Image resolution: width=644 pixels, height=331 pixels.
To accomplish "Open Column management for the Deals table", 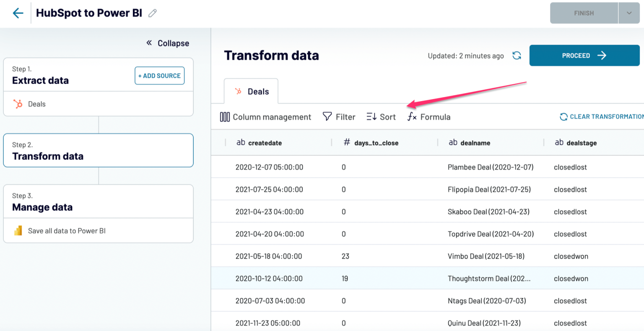I will click(265, 117).
